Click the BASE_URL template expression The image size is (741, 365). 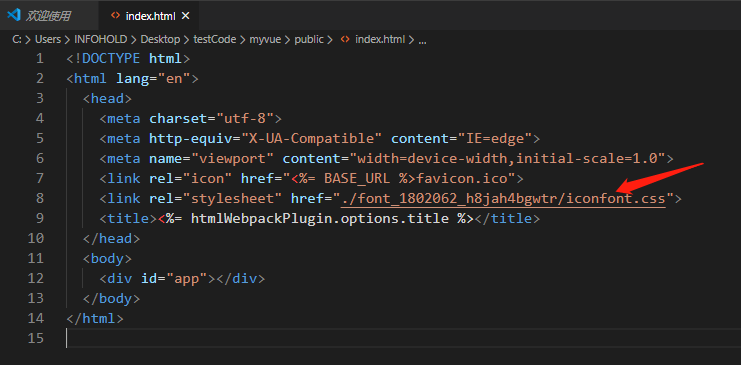pyautogui.click(x=353, y=179)
